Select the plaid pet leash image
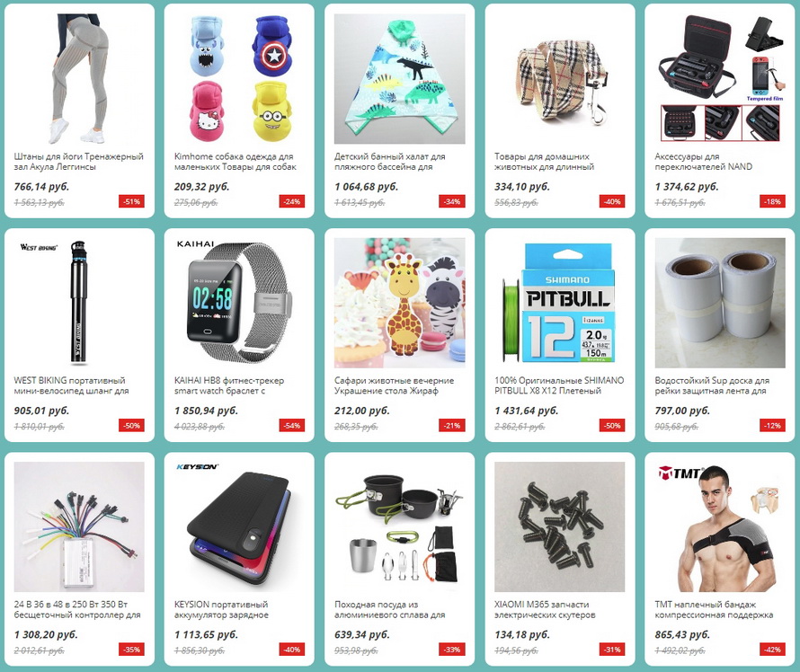 click(560, 78)
